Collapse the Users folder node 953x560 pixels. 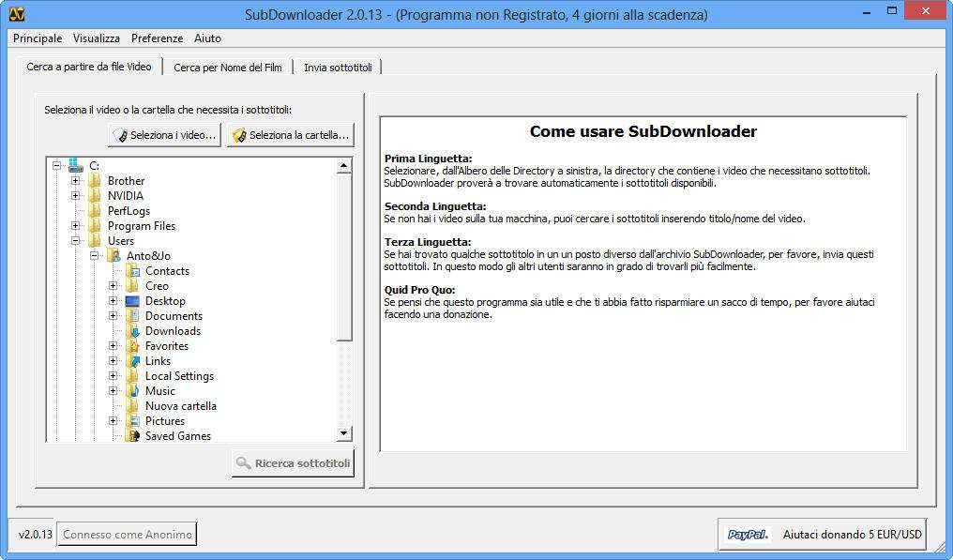tap(76, 241)
